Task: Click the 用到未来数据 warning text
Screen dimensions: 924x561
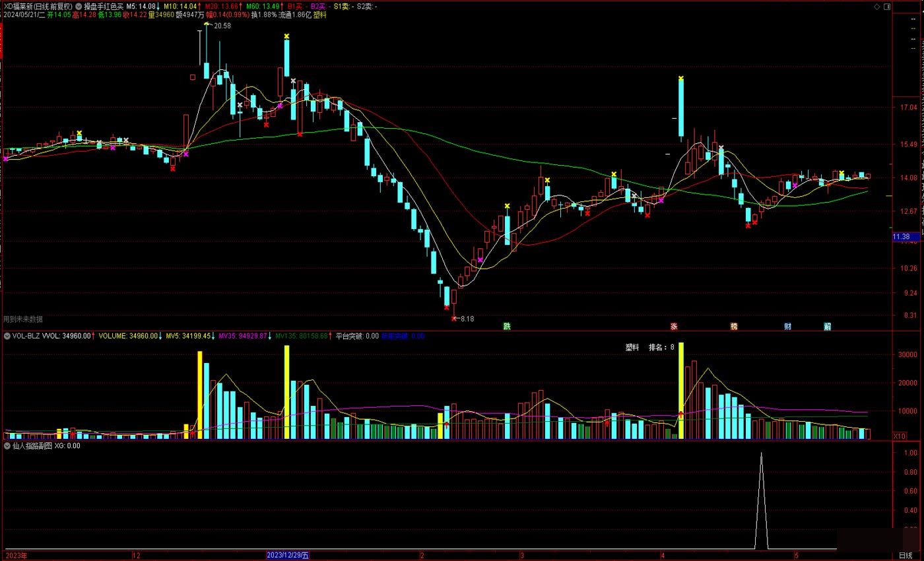Action: click(x=23, y=319)
